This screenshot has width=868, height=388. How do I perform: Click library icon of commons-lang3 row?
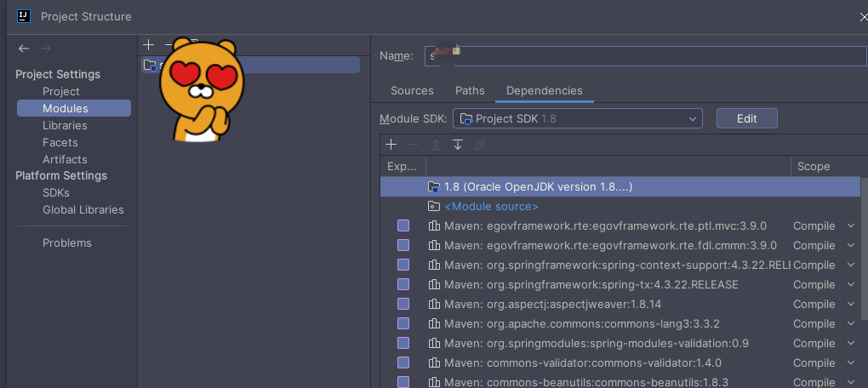point(434,323)
